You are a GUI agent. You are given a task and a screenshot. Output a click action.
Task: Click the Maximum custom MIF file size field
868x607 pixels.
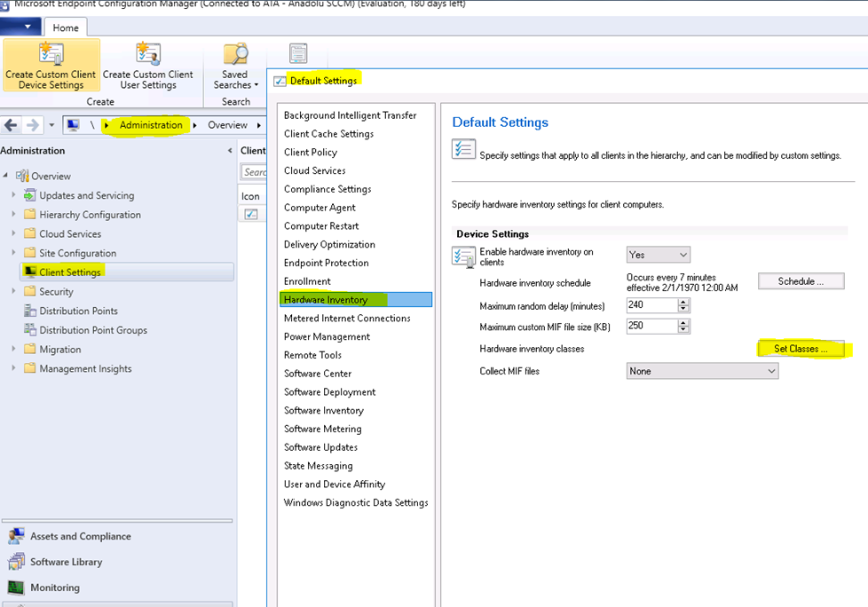tap(652, 326)
